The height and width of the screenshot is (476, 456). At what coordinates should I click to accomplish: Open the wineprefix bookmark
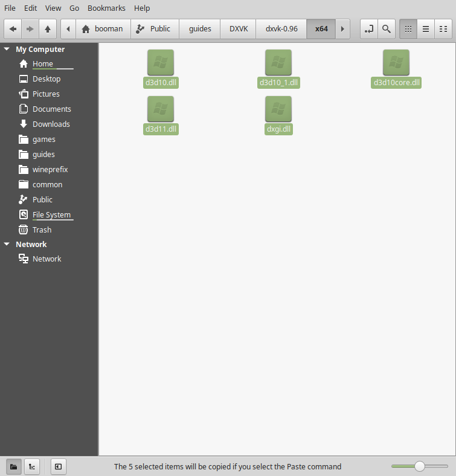click(49, 169)
